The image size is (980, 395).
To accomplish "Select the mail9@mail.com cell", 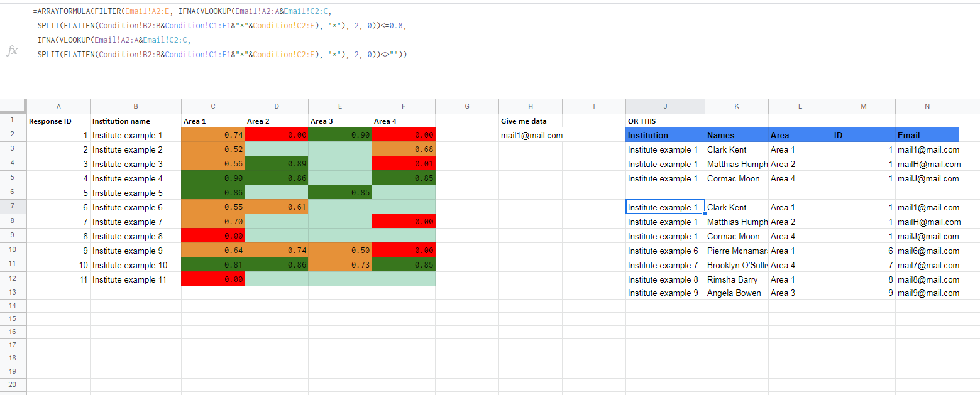I will click(x=927, y=293).
